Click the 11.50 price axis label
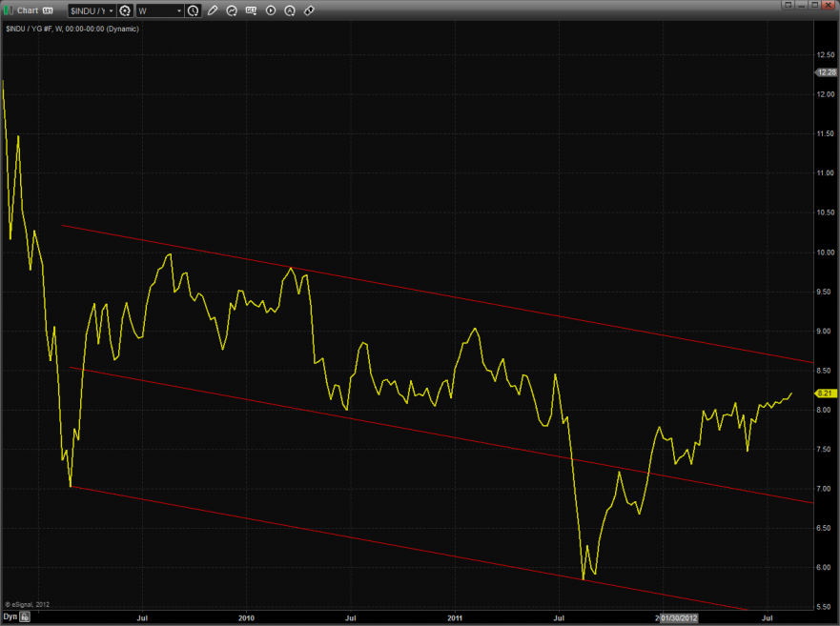The width and height of the screenshot is (840, 626). click(x=825, y=133)
